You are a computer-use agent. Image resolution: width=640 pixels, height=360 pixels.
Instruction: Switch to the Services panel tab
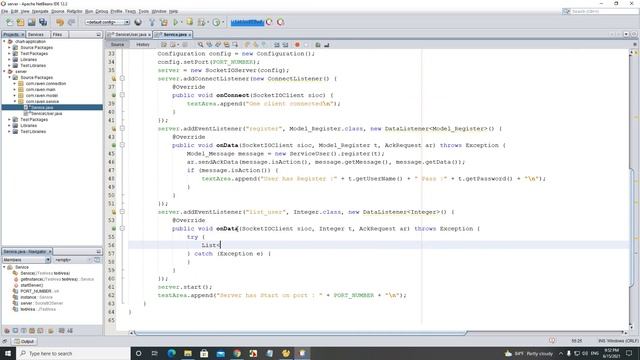[36, 35]
